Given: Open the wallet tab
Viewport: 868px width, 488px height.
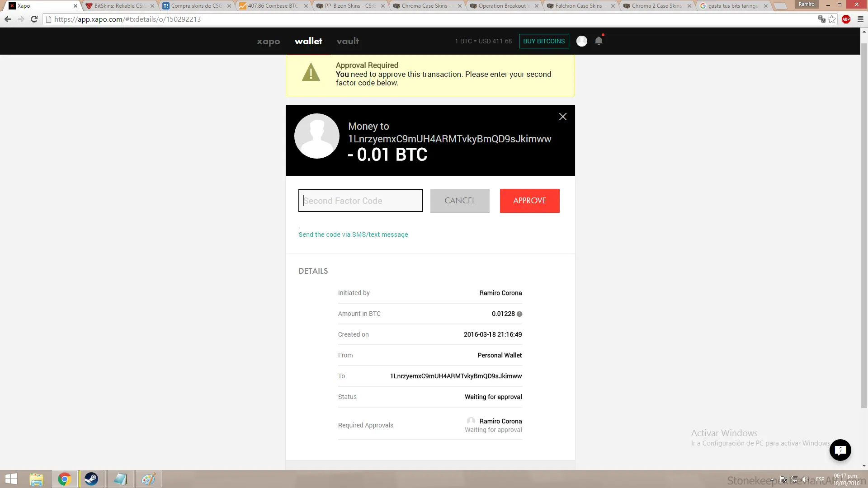Looking at the screenshot, I should (x=308, y=41).
